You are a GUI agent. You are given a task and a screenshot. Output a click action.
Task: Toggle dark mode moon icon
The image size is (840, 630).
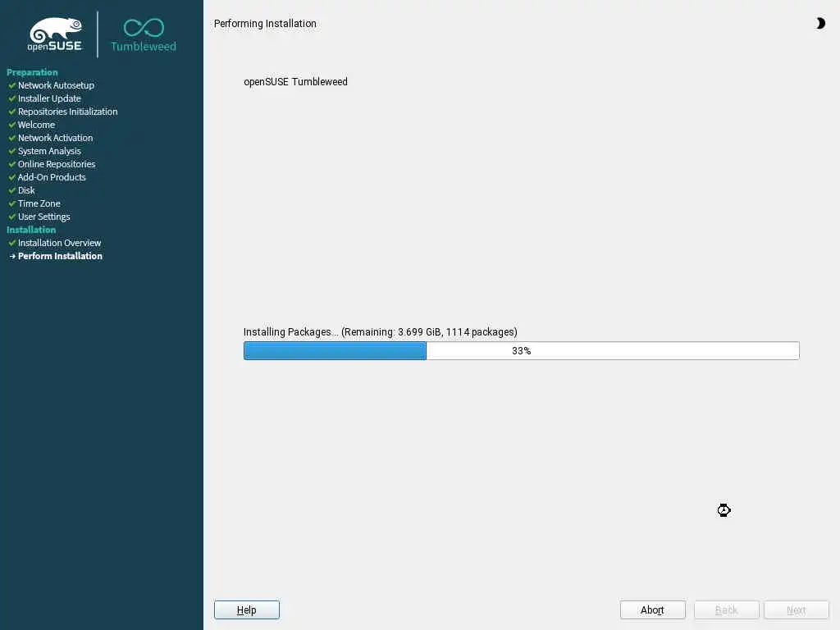820,23
